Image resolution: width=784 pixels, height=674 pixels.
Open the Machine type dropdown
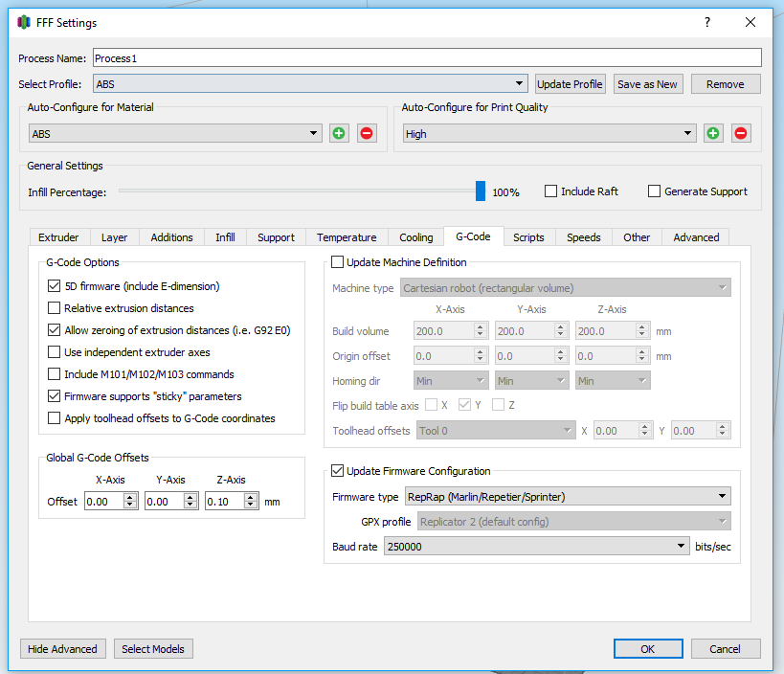click(x=565, y=287)
